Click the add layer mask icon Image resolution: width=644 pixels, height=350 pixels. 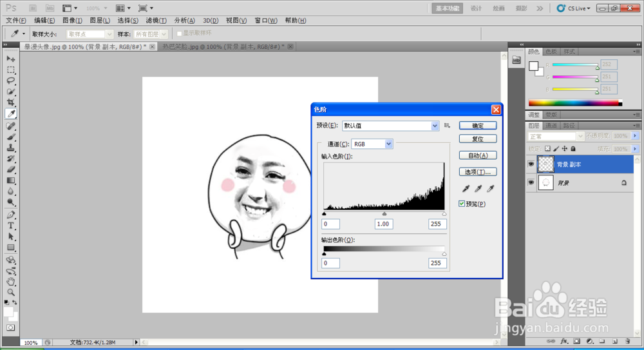pos(576,342)
